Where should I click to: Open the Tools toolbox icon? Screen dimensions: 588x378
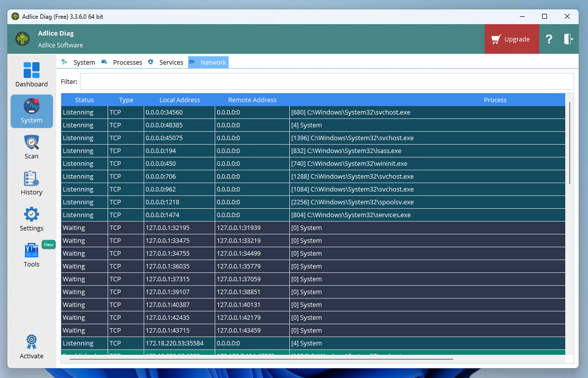[x=32, y=251]
